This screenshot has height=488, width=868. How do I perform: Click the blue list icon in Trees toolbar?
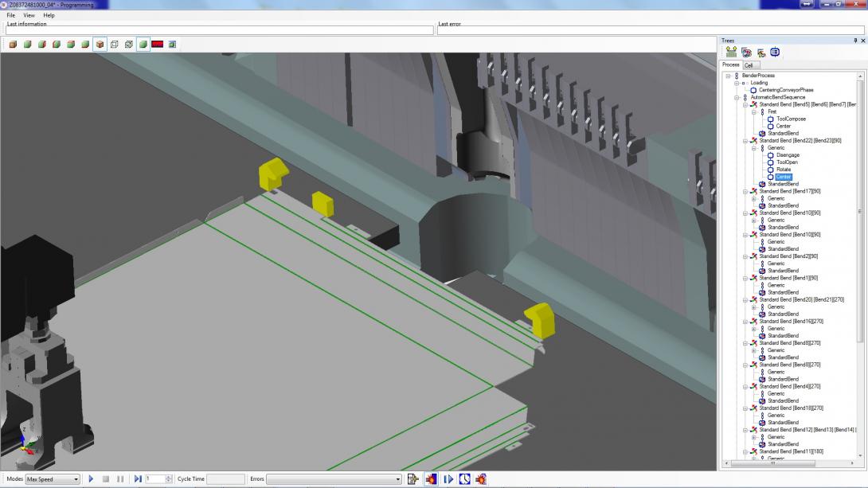click(775, 53)
